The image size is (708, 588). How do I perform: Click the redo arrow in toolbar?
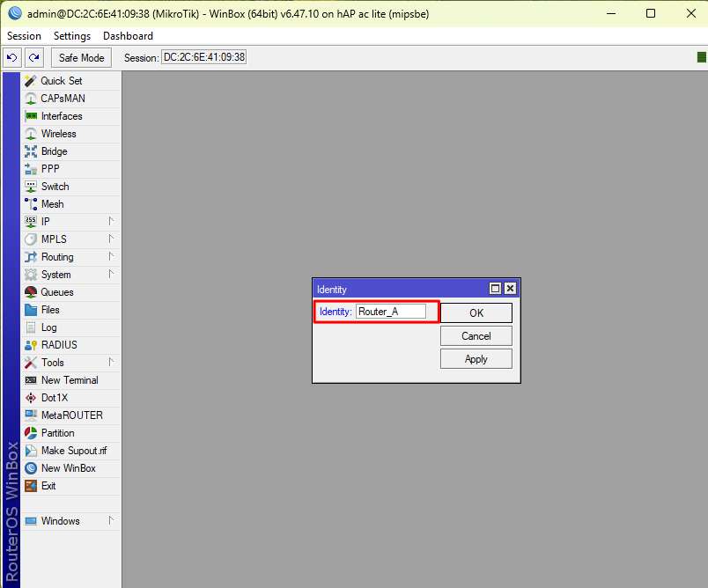33,57
